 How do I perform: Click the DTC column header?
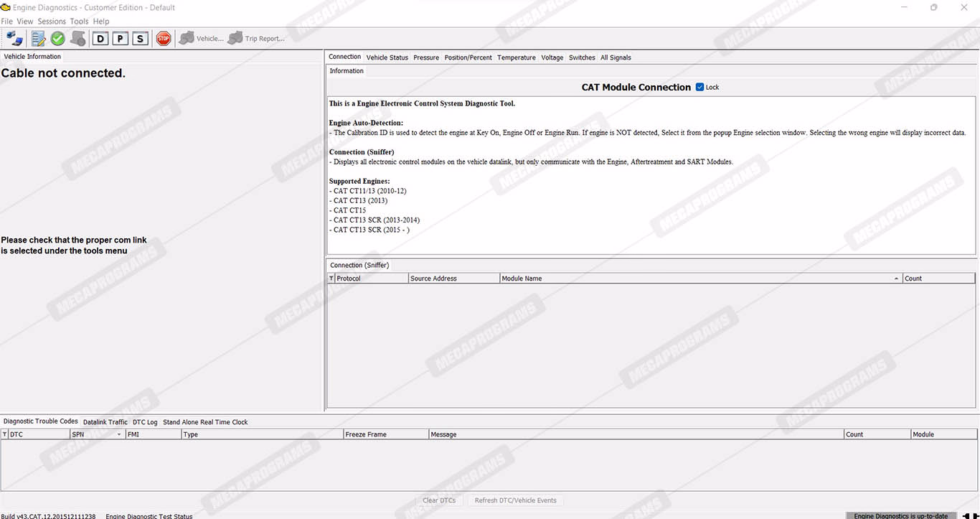tap(39, 434)
